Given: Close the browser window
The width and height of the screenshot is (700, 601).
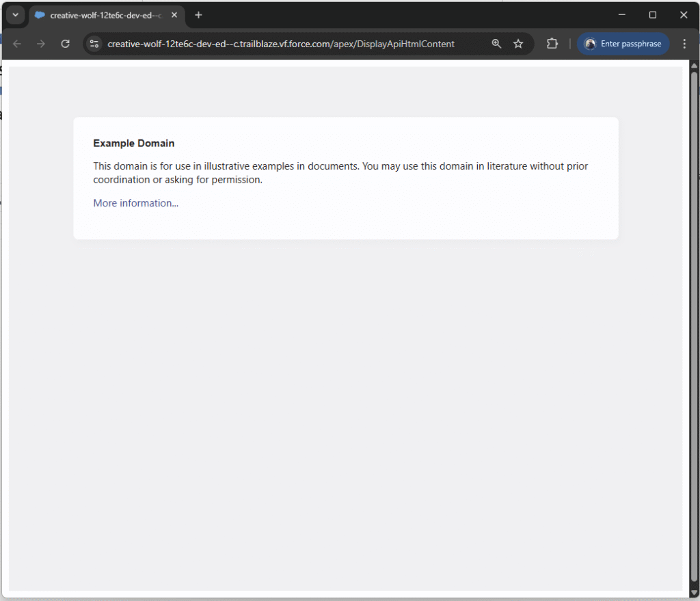Looking at the screenshot, I should tap(684, 15).
